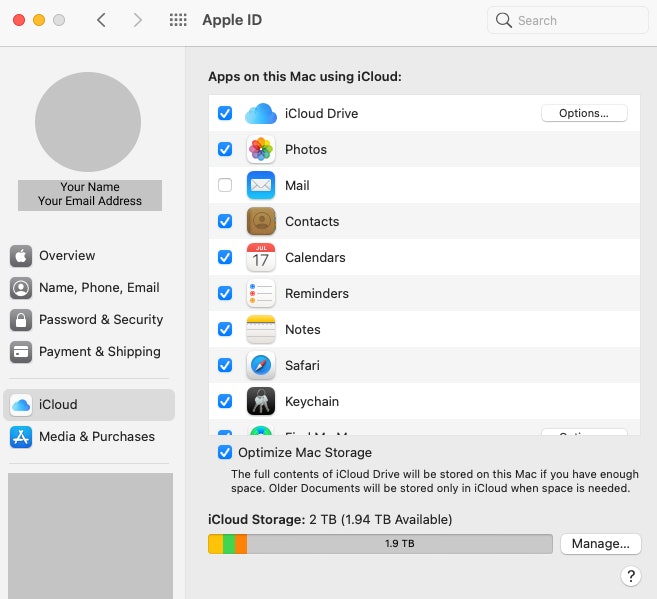Click the Apple logo icon beside Overview
The width and height of the screenshot is (657, 599).
21,256
